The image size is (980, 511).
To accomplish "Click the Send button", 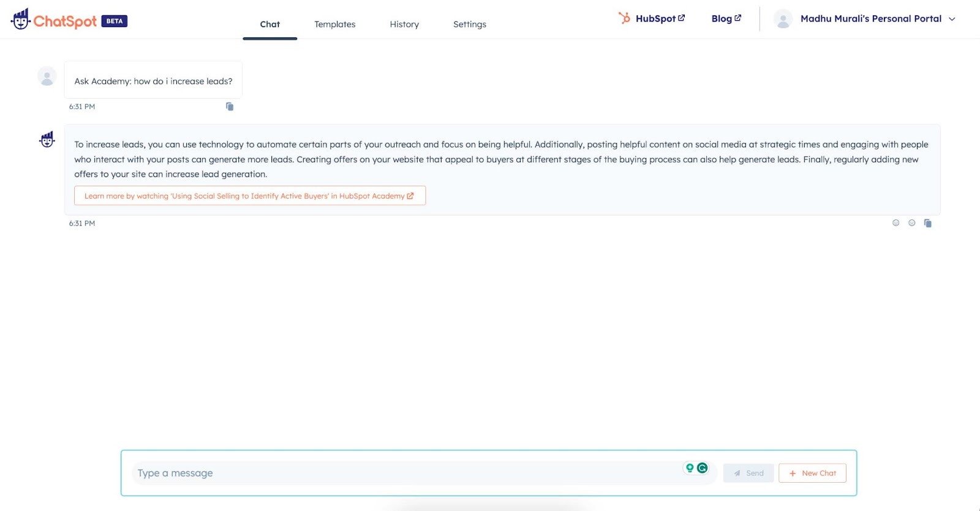I will pos(748,473).
